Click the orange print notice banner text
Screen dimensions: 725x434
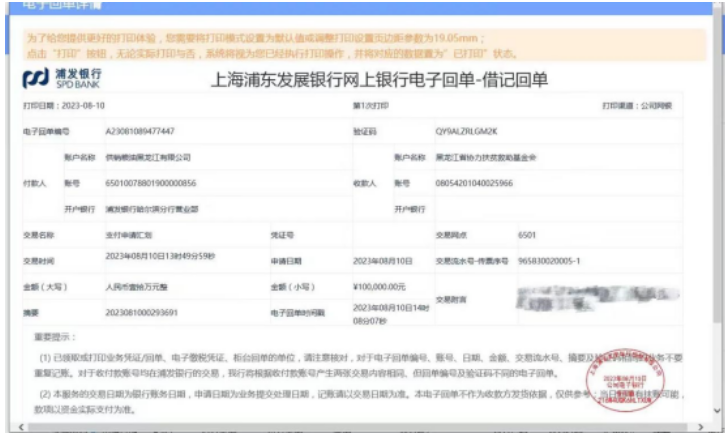[x=272, y=46]
